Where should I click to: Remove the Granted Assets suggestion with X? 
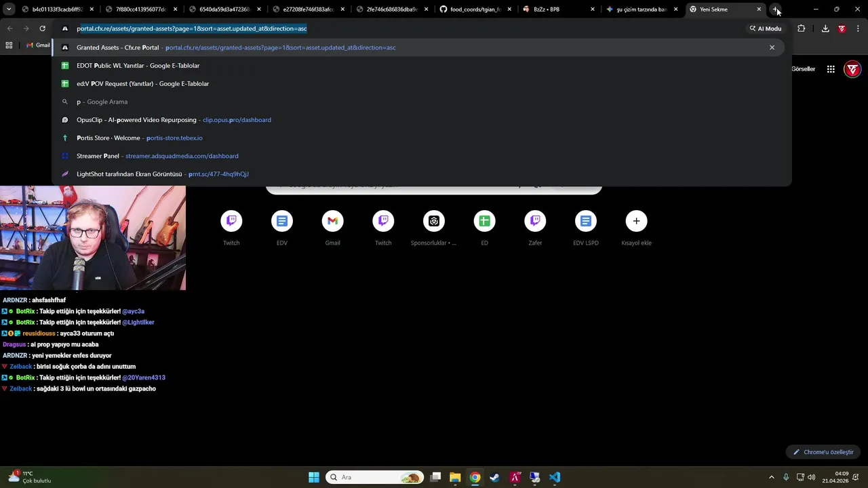click(x=772, y=47)
